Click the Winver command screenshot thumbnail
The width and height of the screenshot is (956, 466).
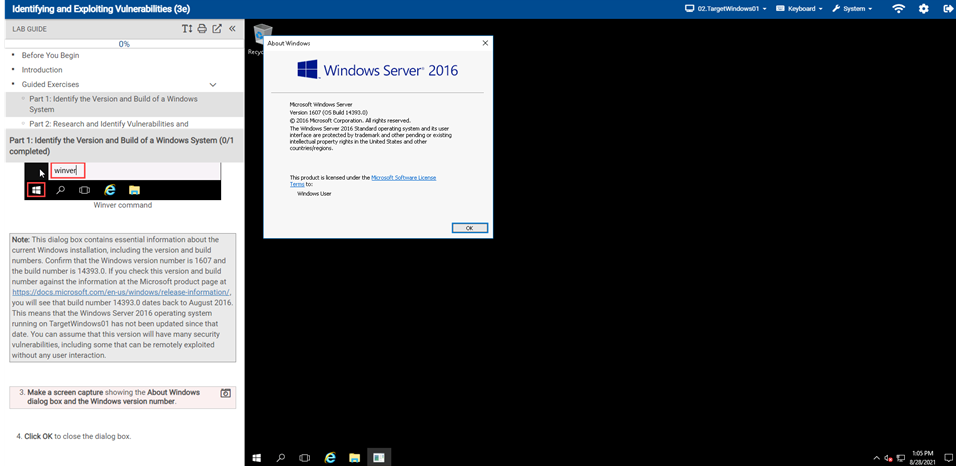[x=123, y=181]
